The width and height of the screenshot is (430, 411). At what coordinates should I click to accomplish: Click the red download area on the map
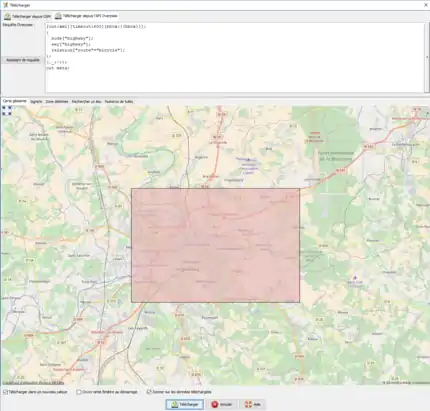pyautogui.click(x=215, y=245)
